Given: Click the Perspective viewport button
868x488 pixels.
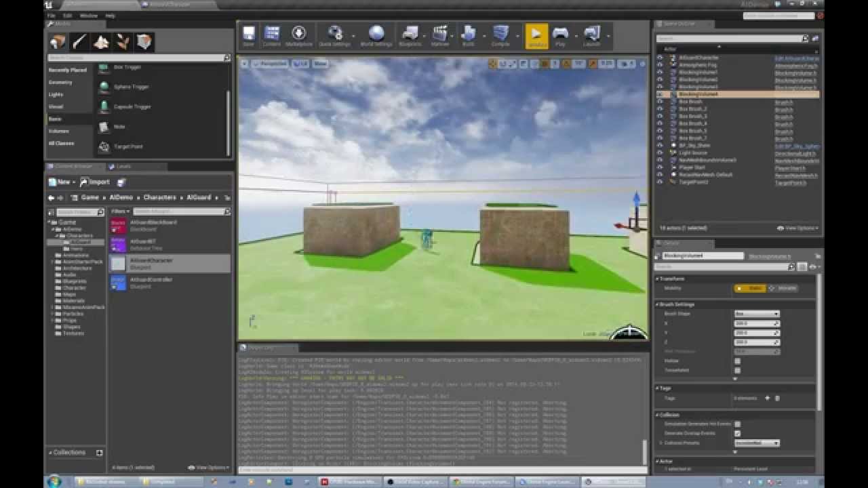Looking at the screenshot, I should [271, 64].
